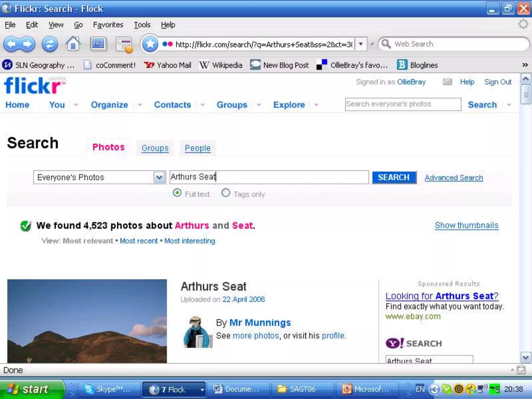Expand the Everyone's Photos dropdown
Image resolution: width=532 pixels, height=399 pixels.
pyautogui.click(x=159, y=177)
